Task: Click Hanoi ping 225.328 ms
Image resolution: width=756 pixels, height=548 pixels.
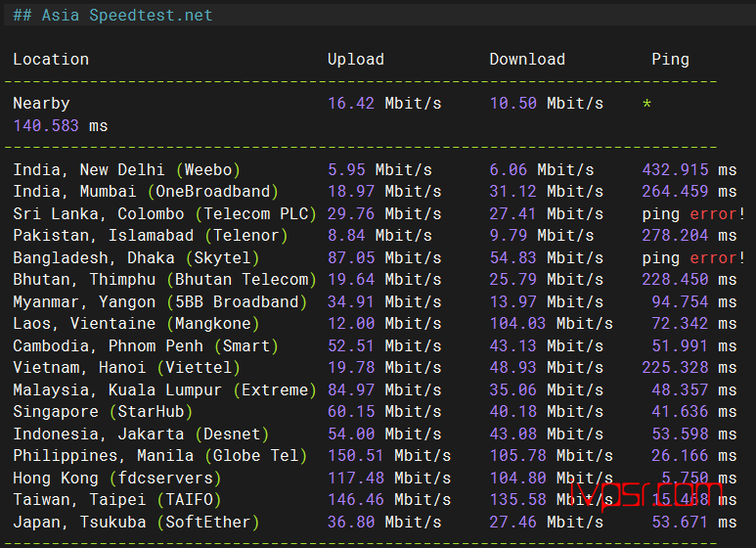Action: [x=689, y=368]
